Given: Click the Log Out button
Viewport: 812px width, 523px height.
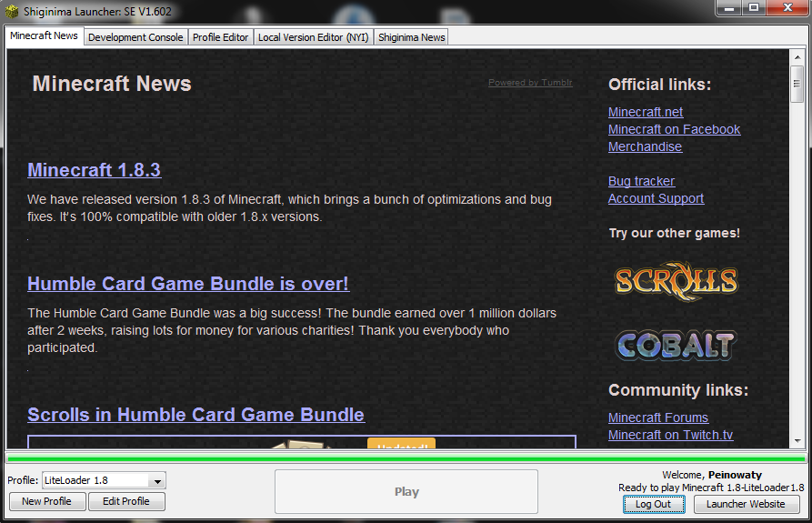Looking at the screenshot, I should click(x=654, y=504).
